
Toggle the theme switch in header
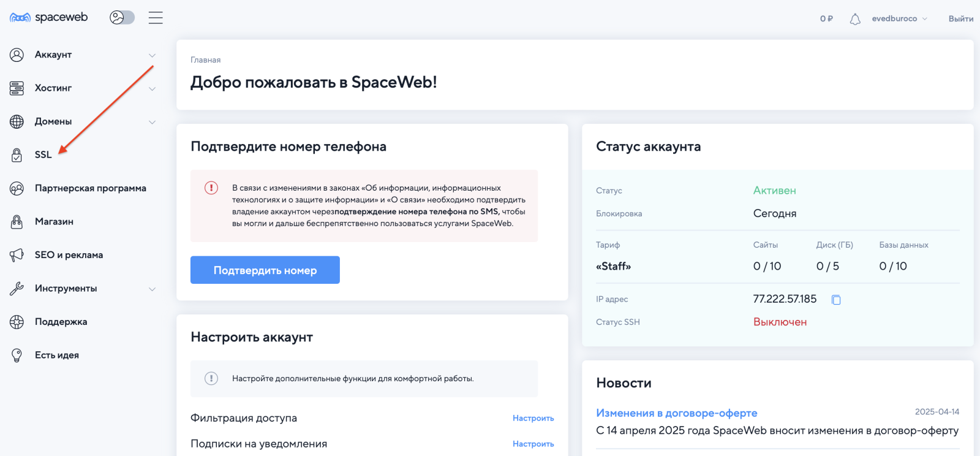coord(122,17)
